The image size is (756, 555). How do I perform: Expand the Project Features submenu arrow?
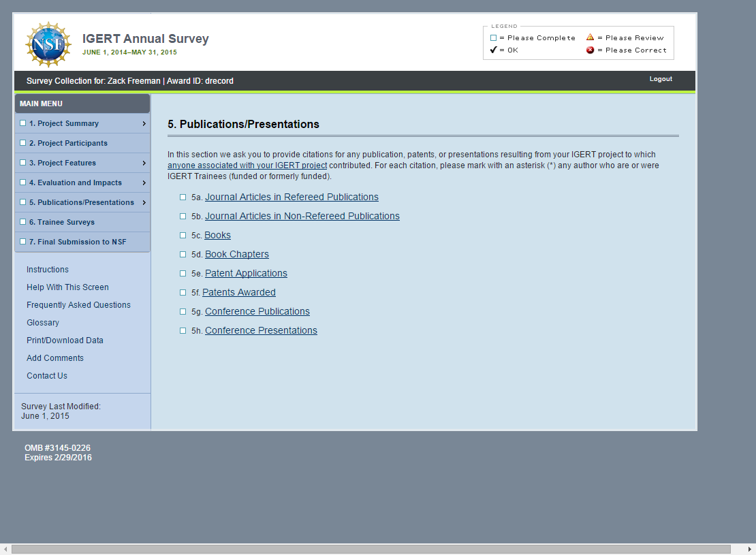[144, 163]
